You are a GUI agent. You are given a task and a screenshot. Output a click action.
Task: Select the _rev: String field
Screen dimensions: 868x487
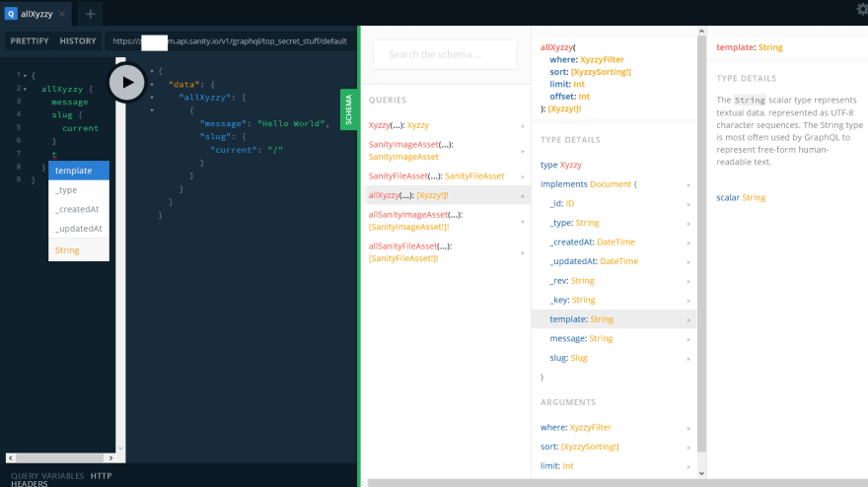(x=614, y=281)
